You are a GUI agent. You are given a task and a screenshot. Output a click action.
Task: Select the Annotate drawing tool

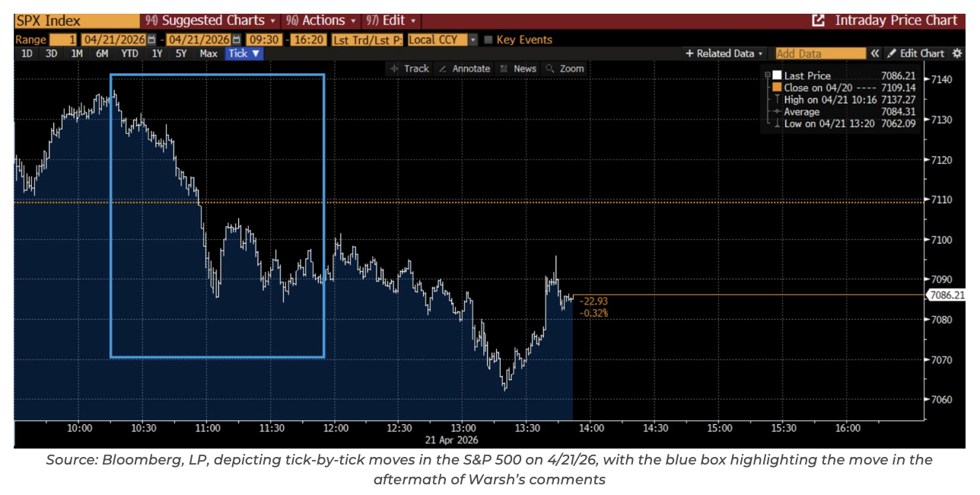pyautogui.click(x=464, y=69)
